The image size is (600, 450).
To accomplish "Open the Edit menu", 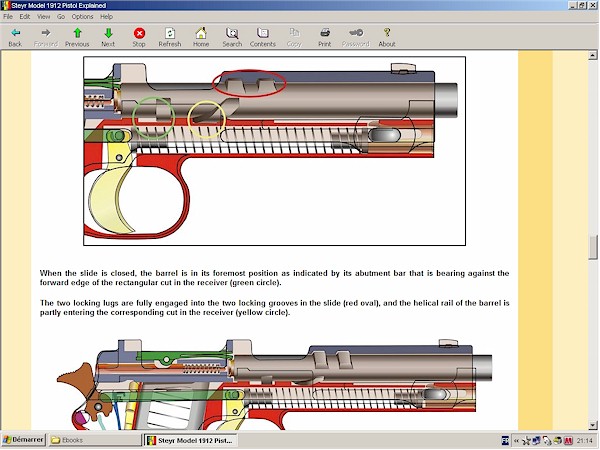I will pyautogui.click(x=24, y=16).
